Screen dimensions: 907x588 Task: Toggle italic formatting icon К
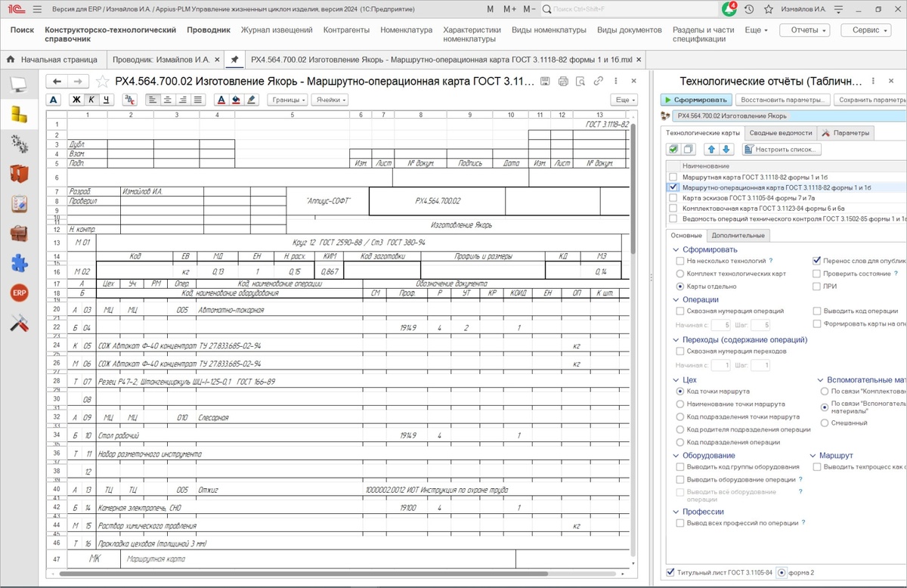(x=91, y=99)
